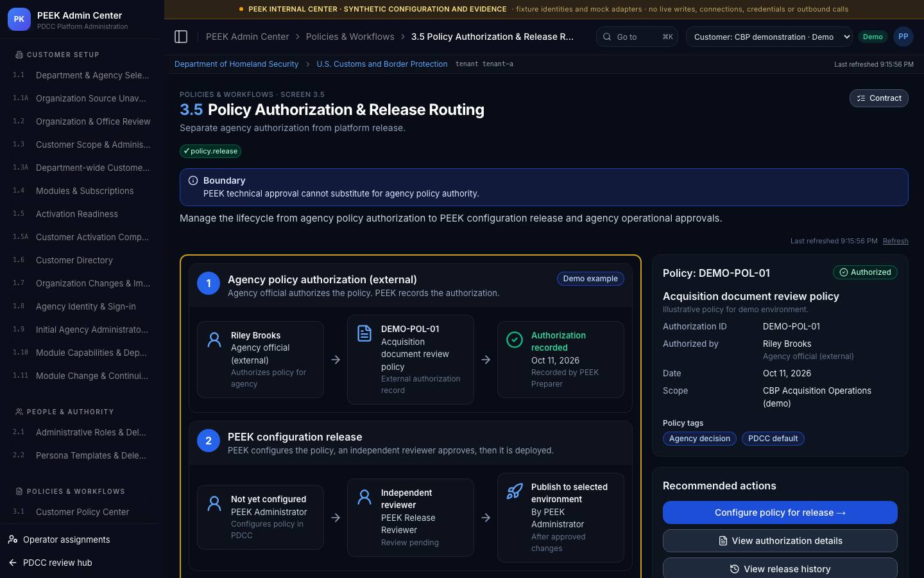Click the history icon on View release history
Screen dimensions: 924x578
click(735, 569)
